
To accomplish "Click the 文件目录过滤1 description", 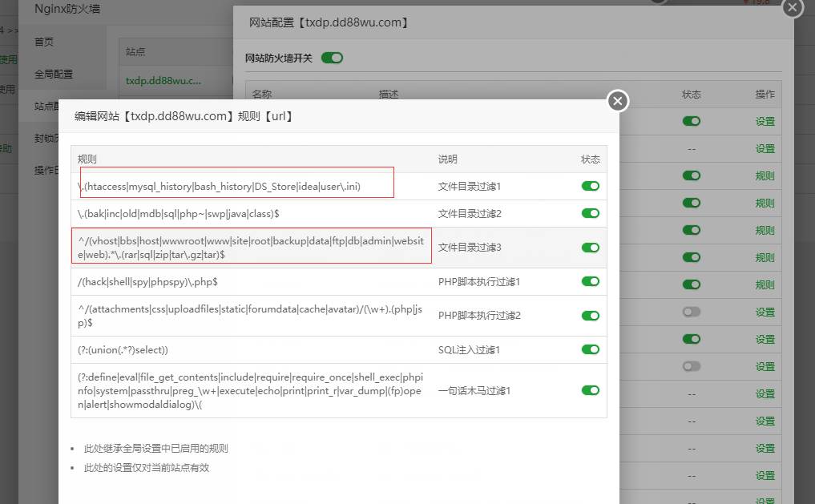I will (x=470, y=187).
